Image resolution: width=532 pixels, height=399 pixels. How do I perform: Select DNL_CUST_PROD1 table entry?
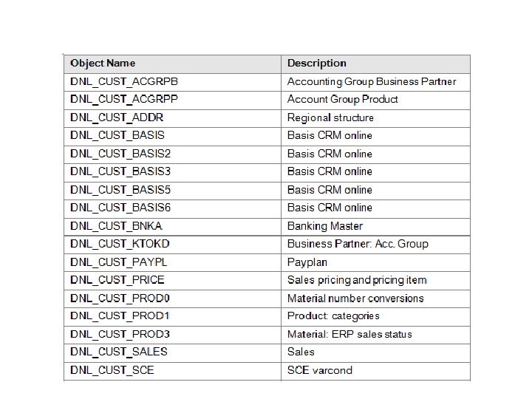pos(120,316)
